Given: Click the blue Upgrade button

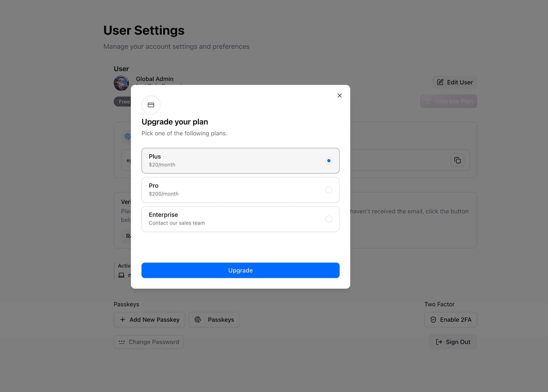Looking at the screenshot, I should pos(240,270).
